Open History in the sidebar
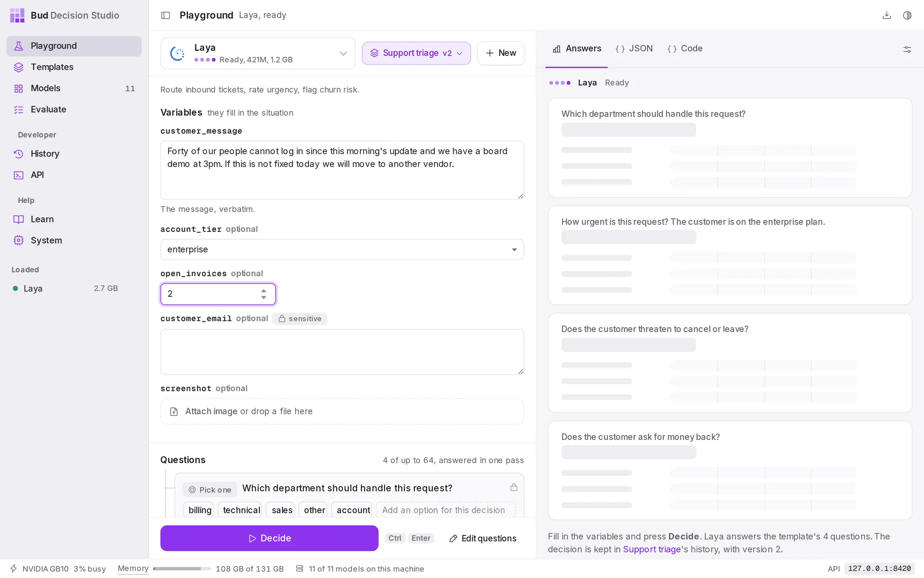This screenshot has height=578, width=924. click(x=74, y=154)
